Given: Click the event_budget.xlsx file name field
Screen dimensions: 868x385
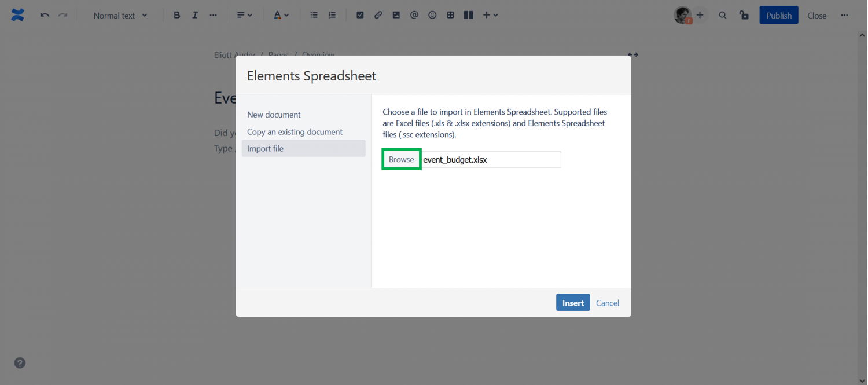Looking at the screenshot, I should coord(491,160).
